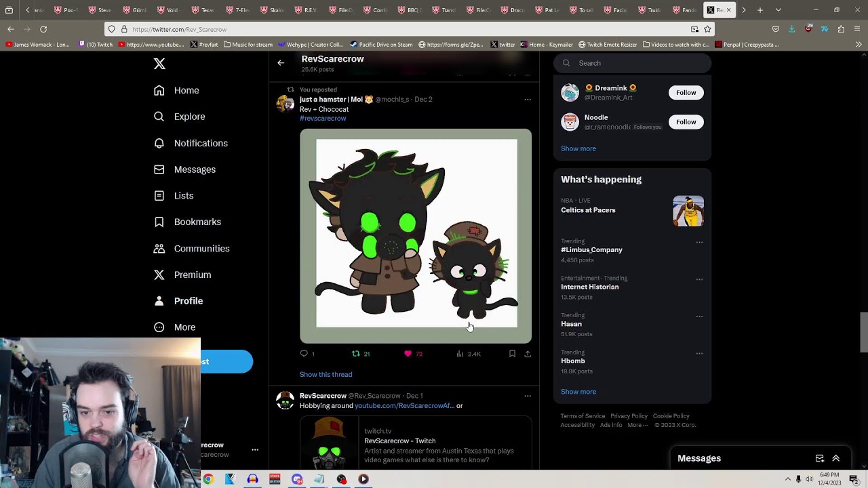868x488 pixels.
Task: Open options menu for hamster's post
Action: (x=528, y=100)
